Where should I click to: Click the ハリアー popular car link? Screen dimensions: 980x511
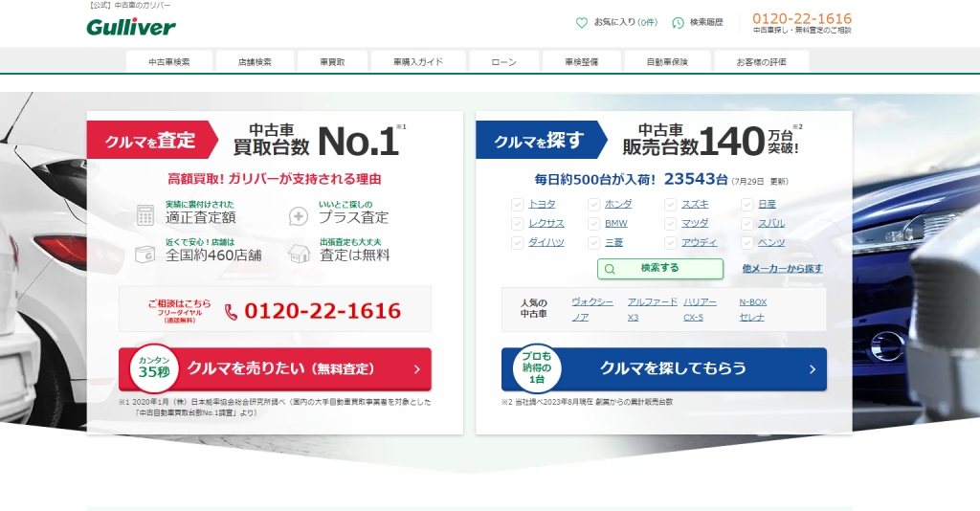pyautogui.click(x=700, y=301)
